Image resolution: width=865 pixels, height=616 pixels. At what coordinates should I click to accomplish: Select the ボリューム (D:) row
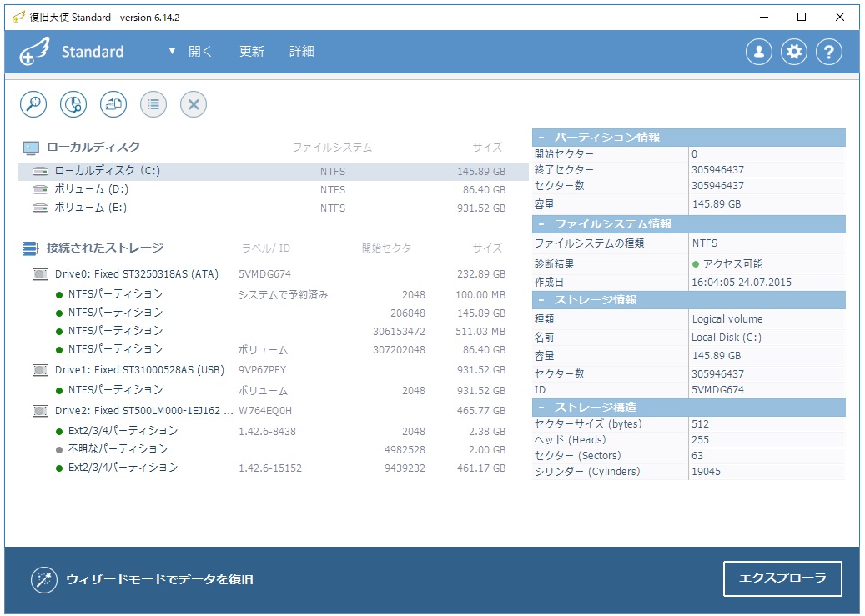click(273, 190)
